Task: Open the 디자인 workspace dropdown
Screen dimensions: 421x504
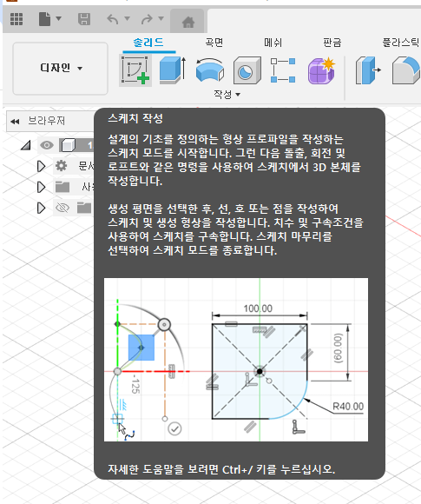Action: coord(60,69)
